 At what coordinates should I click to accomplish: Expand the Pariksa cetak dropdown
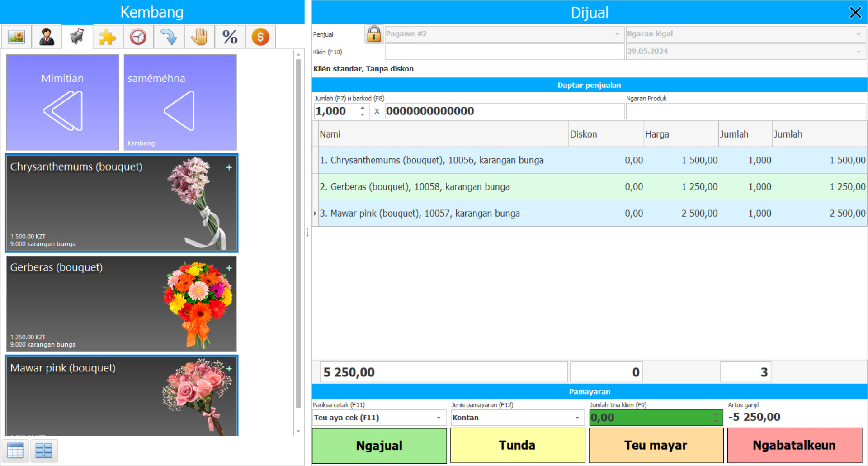pos(438,418)
